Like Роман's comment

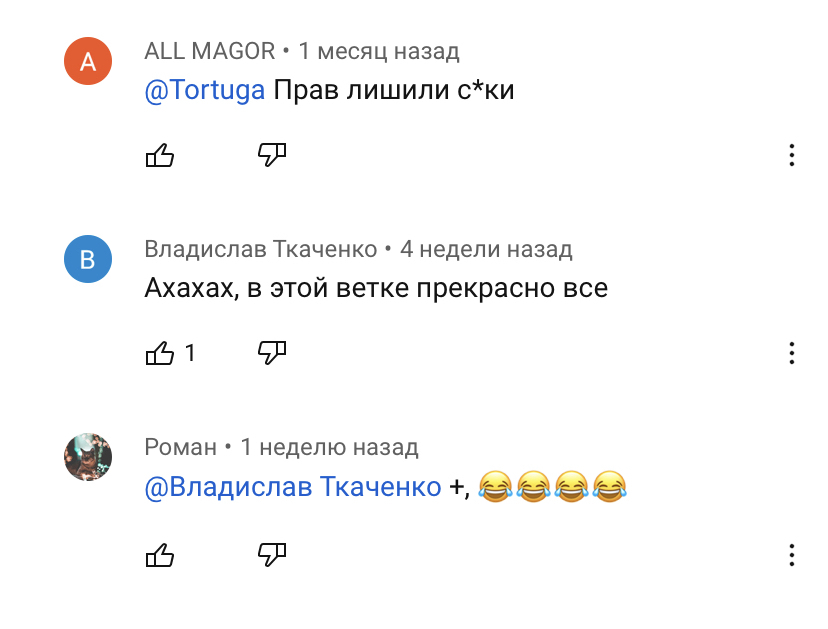pyautogui.click(x=160, y=555)
